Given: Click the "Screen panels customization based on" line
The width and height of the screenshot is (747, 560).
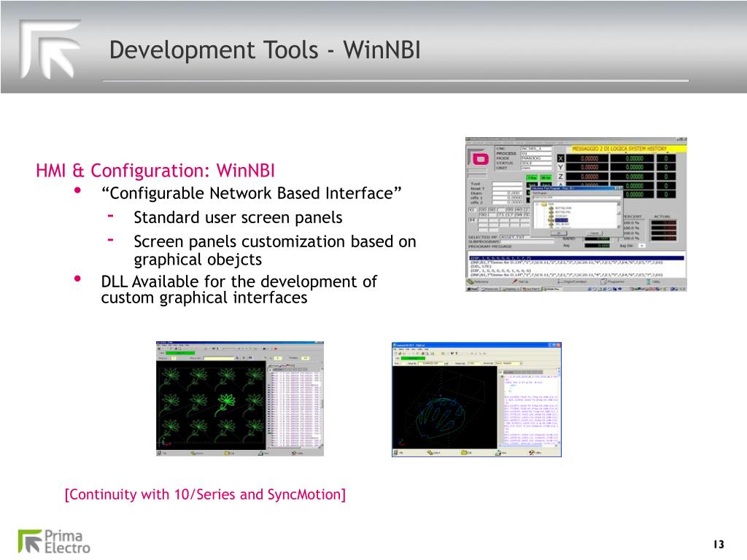Looking at the screenshot, I should pyautogui.click(x=275, y=241).
